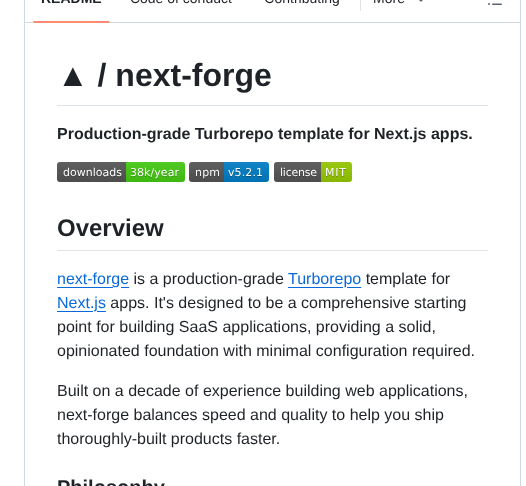
Task: Select the README tab
Action: point(71,3)
